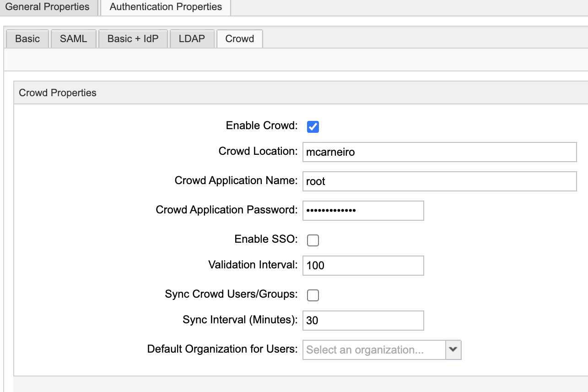Click the 'Select an organization...' combo box
The width and height of the screenshot is (588, 392).
tap(374, 349)
